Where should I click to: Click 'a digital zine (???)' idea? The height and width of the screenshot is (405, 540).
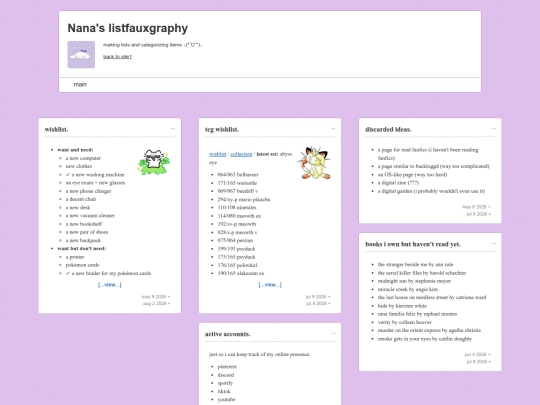pyautogui.click(x=398, y=183)
